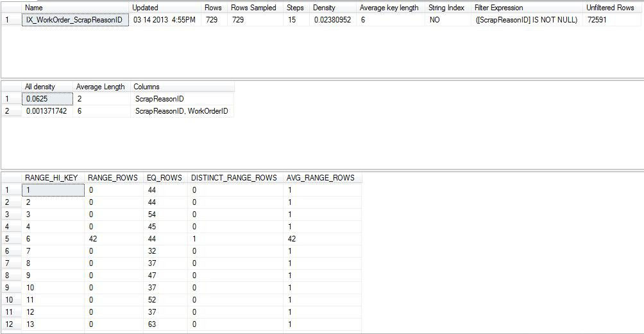The width and height of the screenshot is (644, 334).
Task: Select the EQ_ROWS value 32
Action: [x=165, y=251]
